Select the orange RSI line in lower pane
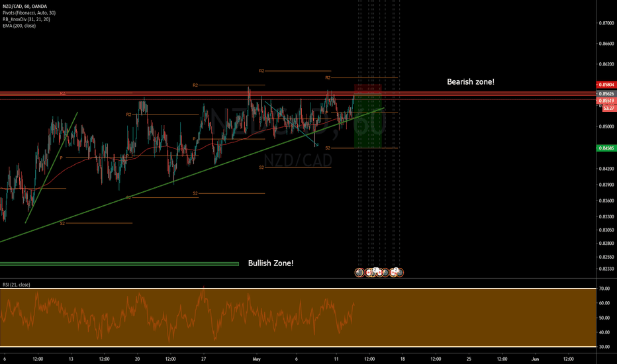 point(177,315)
